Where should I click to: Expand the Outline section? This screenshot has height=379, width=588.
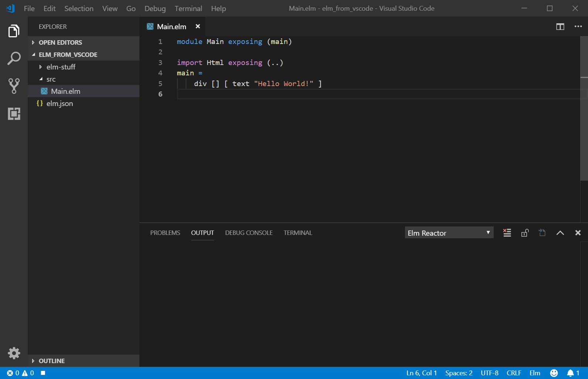click(52, 361)
